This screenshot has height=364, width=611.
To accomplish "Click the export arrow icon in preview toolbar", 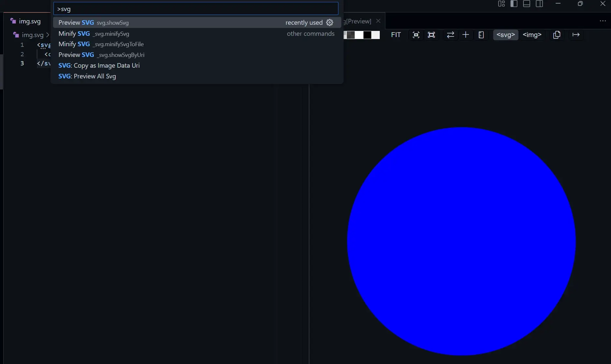I will tap(576, 35).
